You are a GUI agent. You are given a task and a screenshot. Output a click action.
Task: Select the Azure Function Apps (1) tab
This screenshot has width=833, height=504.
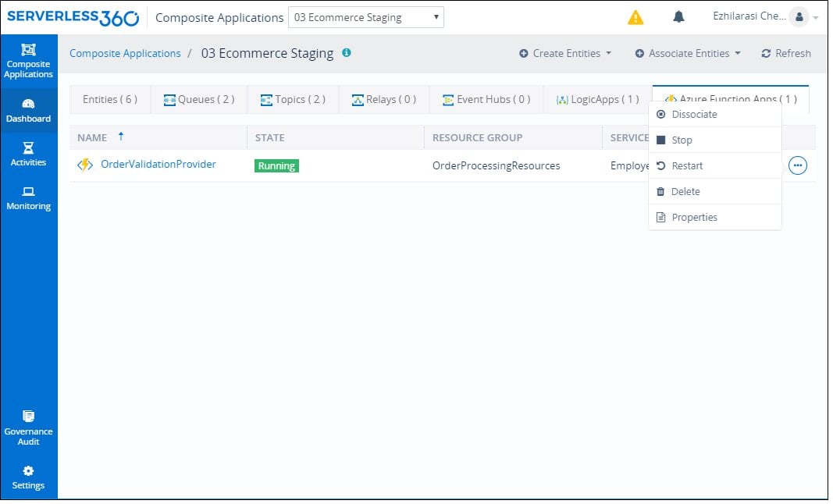pos(731,98)
